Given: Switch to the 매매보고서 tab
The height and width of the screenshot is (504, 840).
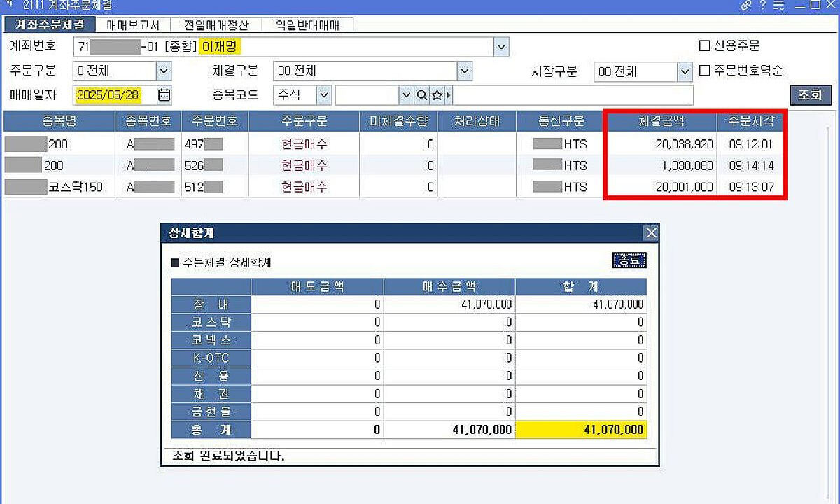Looking at the screenshot, I should [133, 25].
